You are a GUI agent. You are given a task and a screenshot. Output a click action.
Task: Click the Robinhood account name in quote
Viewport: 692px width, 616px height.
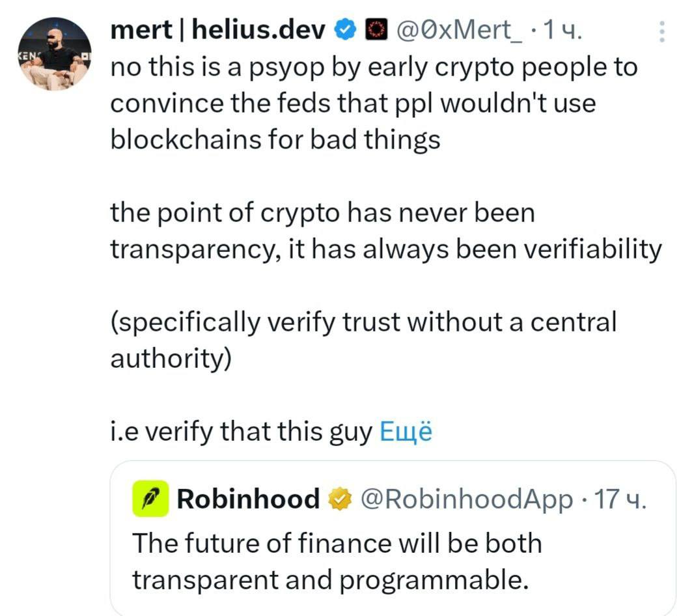point(248,499)
